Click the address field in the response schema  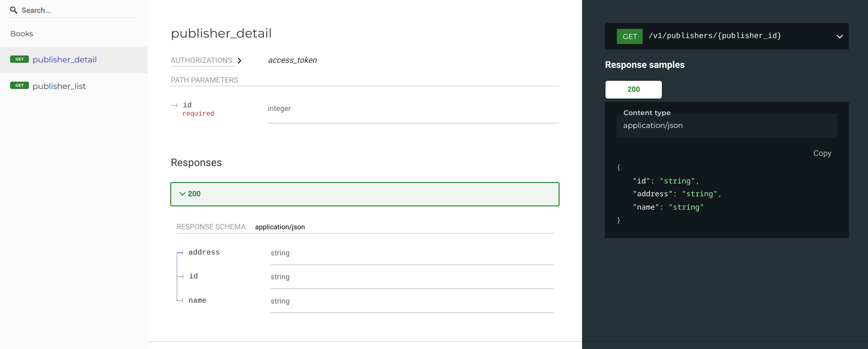pyautogui.click(x=204, y=252)
